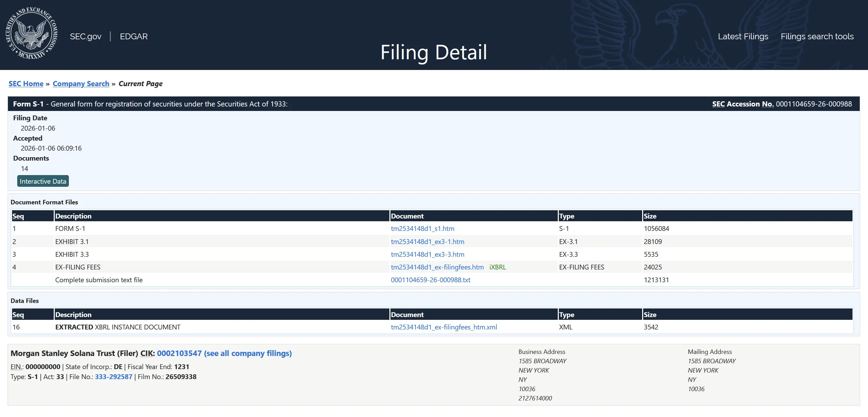
Task: View the iXBRL version of filing fees
Action: [497, 267]
